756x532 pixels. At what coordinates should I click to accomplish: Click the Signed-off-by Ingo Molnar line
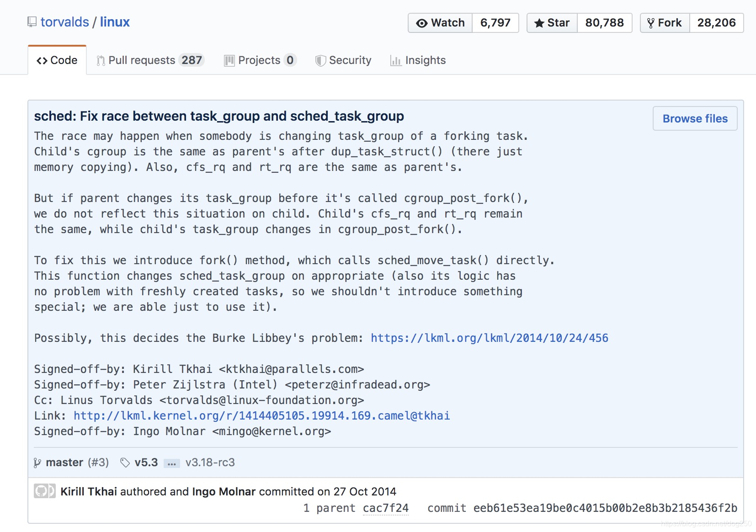[182, 431]
